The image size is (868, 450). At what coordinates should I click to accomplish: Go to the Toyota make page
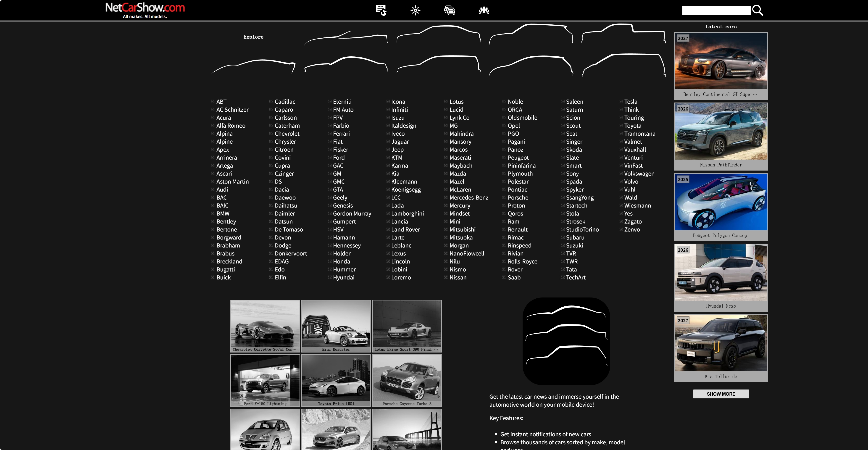pos(632,126)
